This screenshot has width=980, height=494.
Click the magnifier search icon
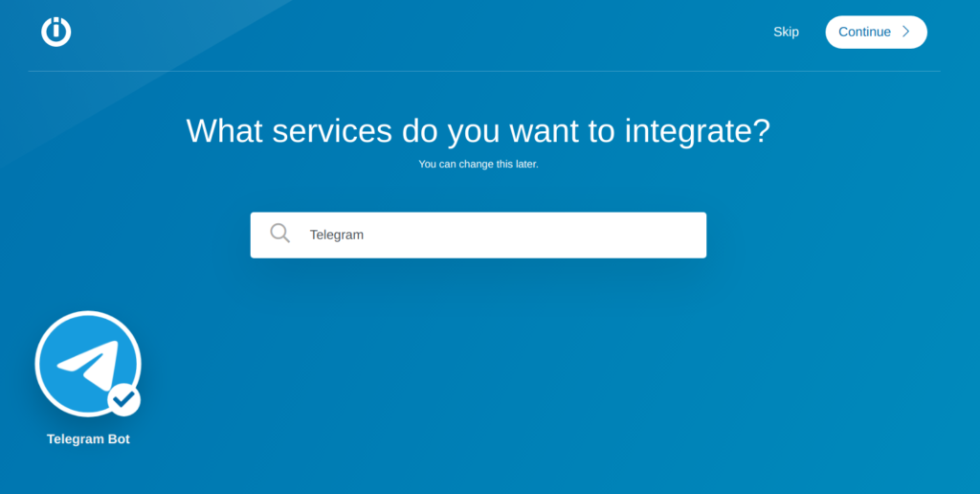tap(280, 234)
